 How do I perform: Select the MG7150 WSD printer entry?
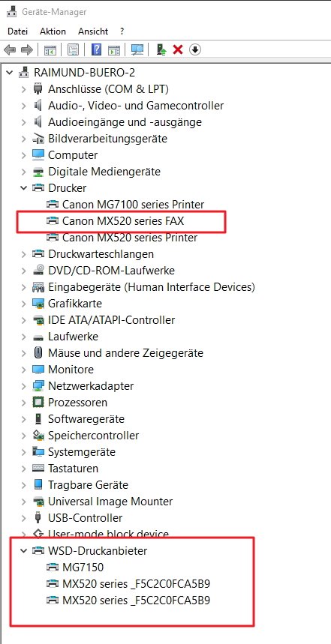coord(83,568)
